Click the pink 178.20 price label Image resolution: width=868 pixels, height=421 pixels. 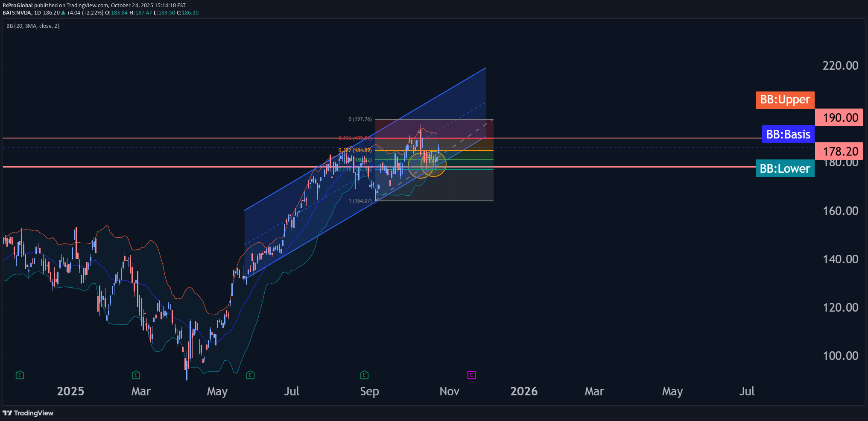840,151
